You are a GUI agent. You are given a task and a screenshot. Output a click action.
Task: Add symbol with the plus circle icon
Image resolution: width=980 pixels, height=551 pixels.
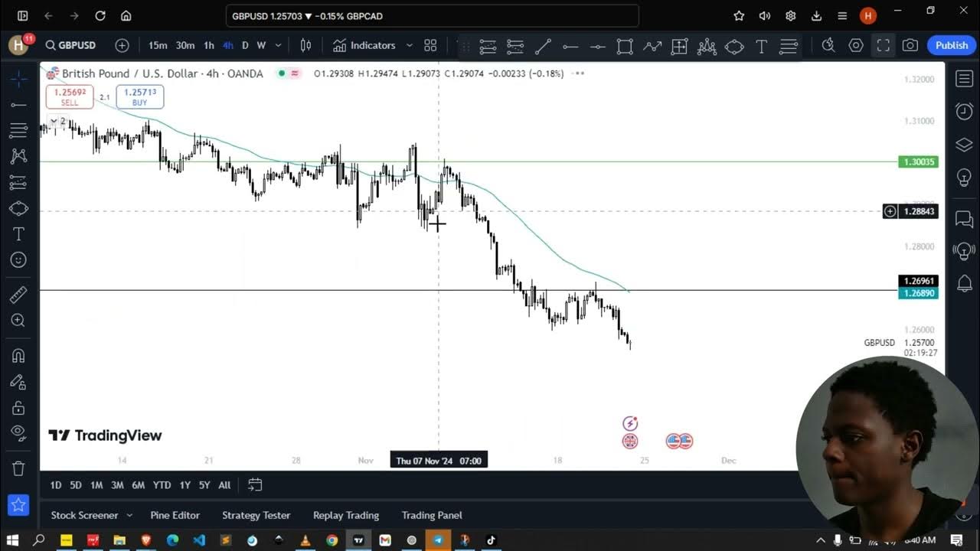[122, 45]
